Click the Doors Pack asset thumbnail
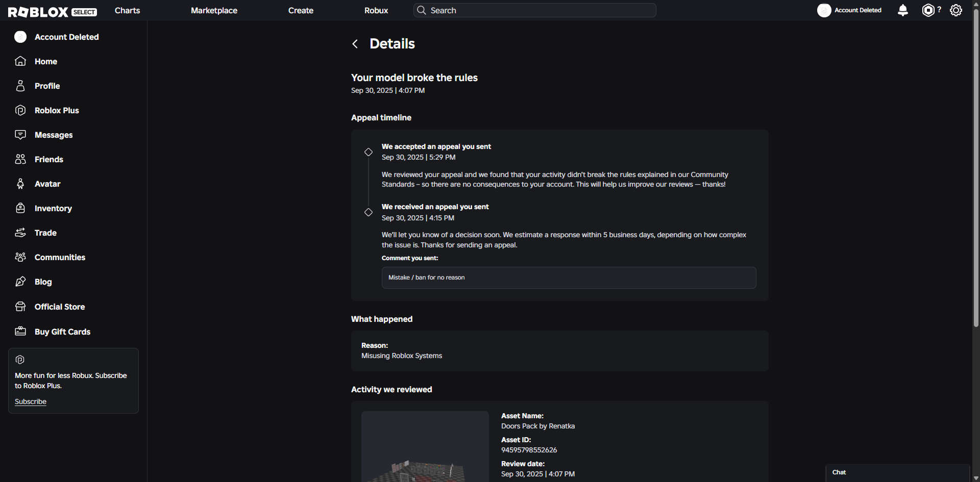The image size is (980, 482). pos(425,446)
